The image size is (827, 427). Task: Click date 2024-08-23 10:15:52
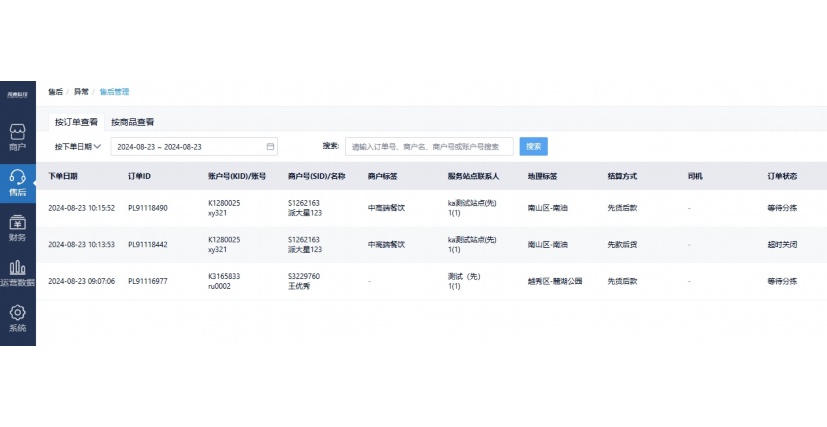click(81, 208)
